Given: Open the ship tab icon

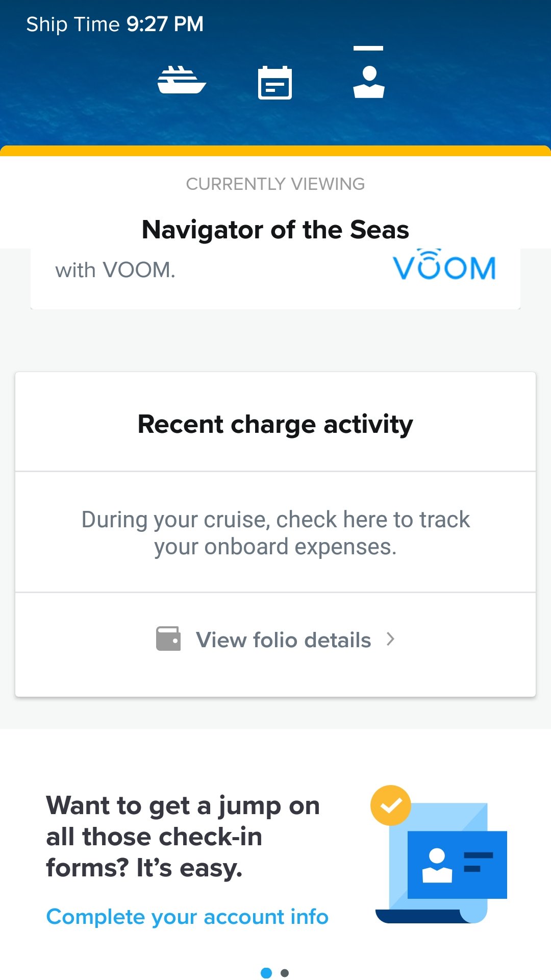Looking at the screenshot, I should pyautogui.click(x=182, y=80).
